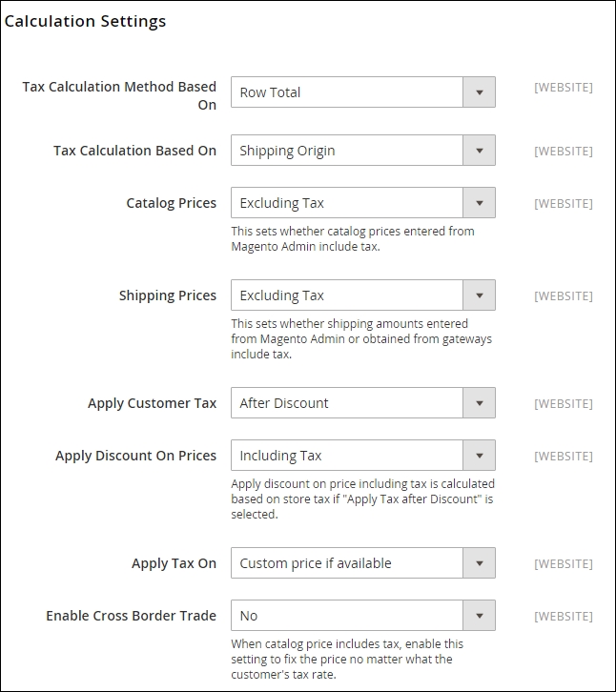Viewport: 616px width, 692px height.
Task: Click the arrow on the Shipping Origin dropdown
Action: pyautogui.click(x=479, y=151)
